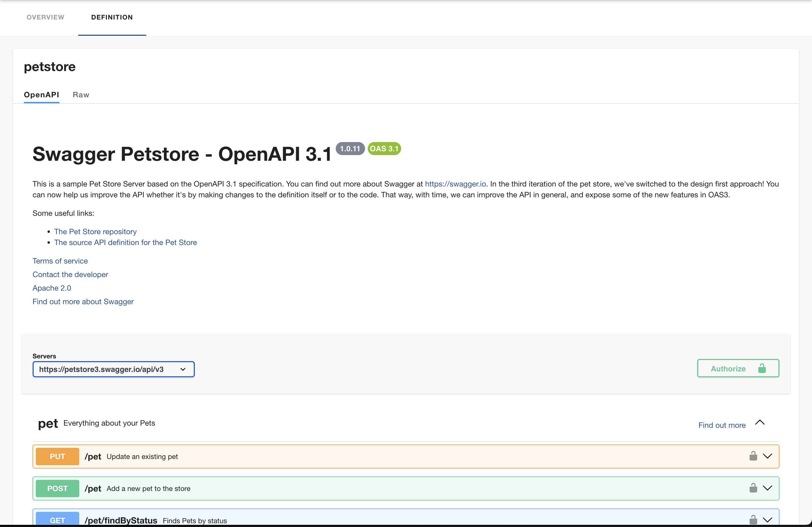The image size is (812, 527).
Task: Click lock icon on GET /pet/findByStatus row
Action: pyautogui.click(x=753, y=520)
